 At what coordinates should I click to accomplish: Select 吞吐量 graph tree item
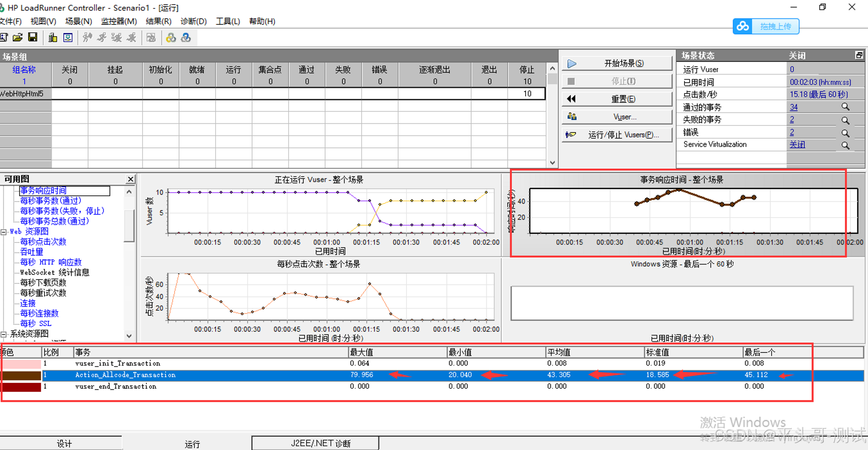(x=32, y=252)
